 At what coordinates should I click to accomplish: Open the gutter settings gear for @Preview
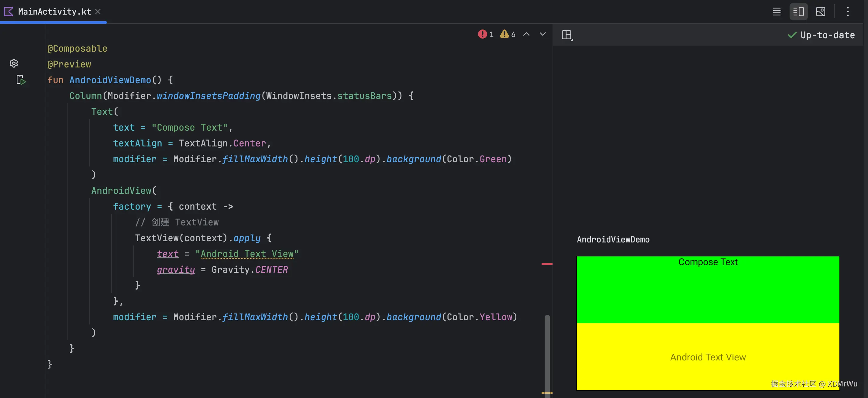coord(14,63)
